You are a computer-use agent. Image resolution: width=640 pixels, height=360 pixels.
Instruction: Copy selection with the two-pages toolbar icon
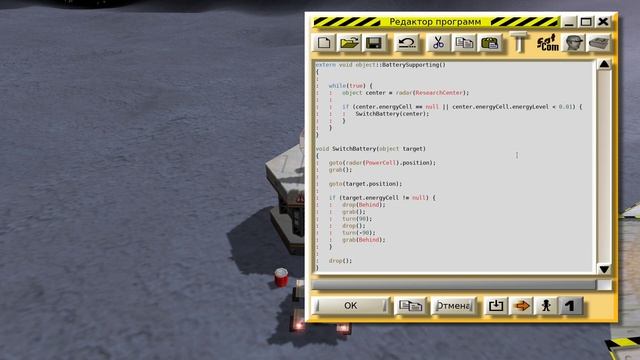(x=464, y=43)
